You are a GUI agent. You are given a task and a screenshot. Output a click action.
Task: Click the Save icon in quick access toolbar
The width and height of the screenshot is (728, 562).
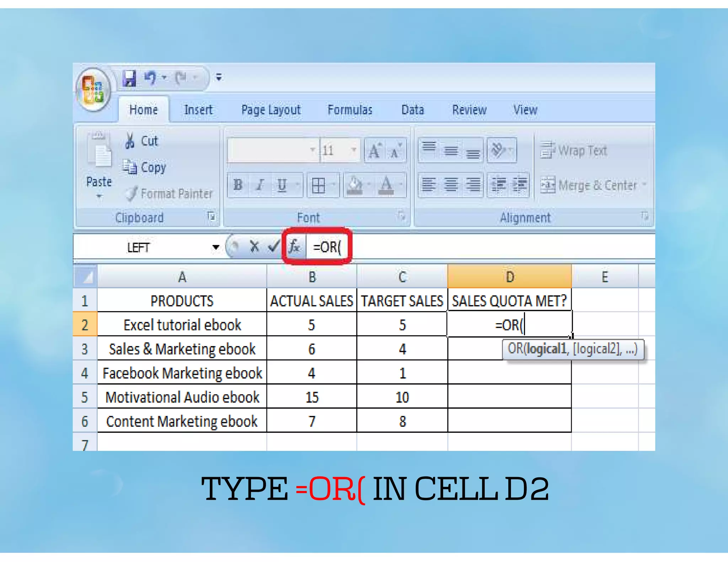pos(129,78)
